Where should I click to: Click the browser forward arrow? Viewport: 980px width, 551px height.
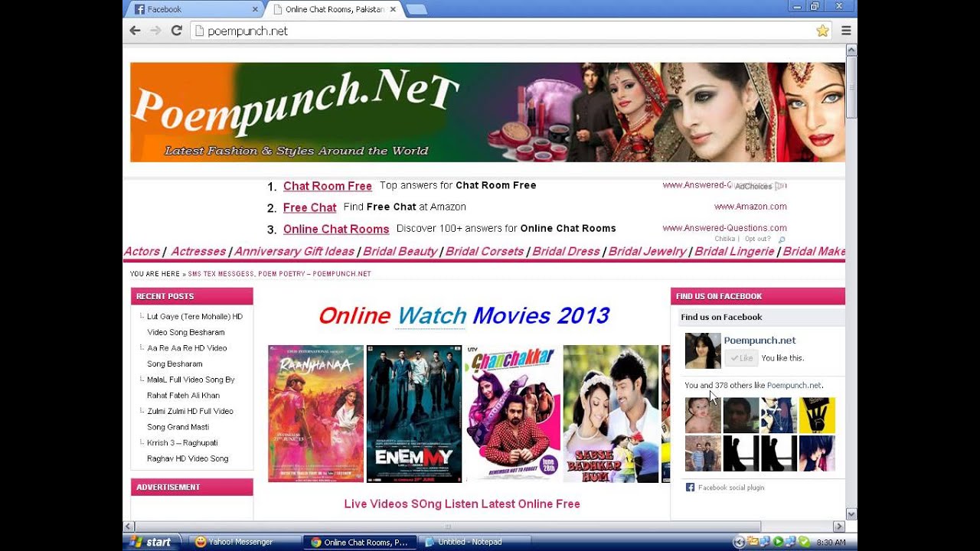155,31
